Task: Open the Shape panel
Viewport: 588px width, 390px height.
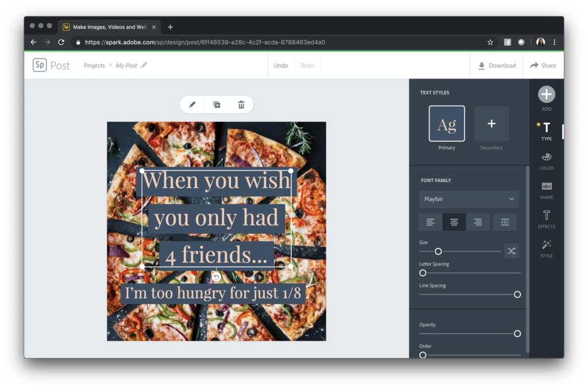Action: coord(546,190)
